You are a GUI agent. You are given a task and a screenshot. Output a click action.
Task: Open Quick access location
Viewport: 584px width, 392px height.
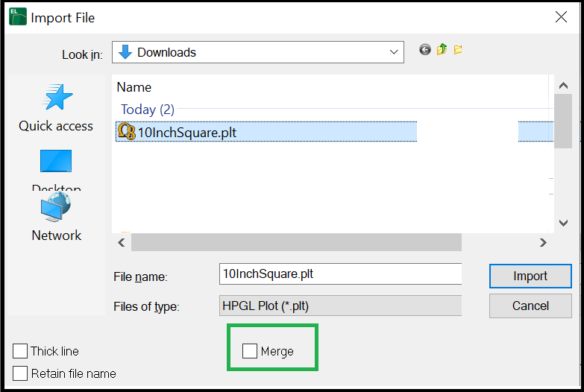[56, 108]
